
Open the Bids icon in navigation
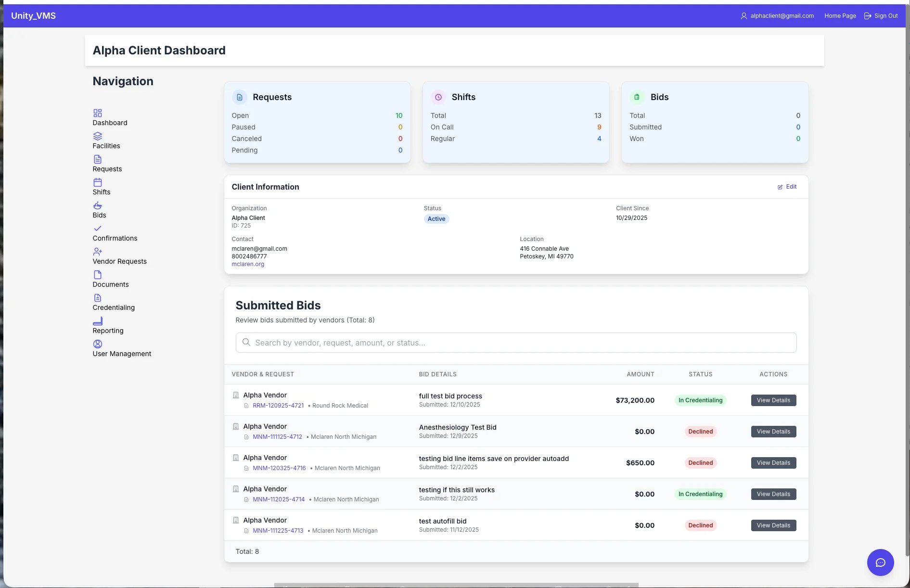[98, 205]
